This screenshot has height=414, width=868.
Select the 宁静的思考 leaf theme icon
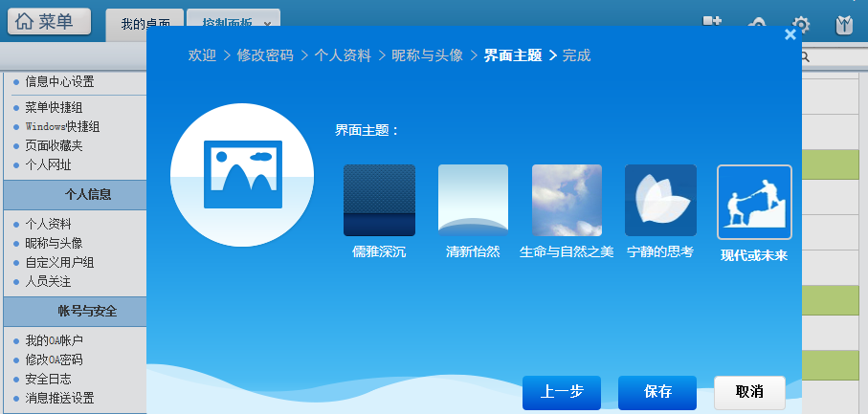coord(660,200)
